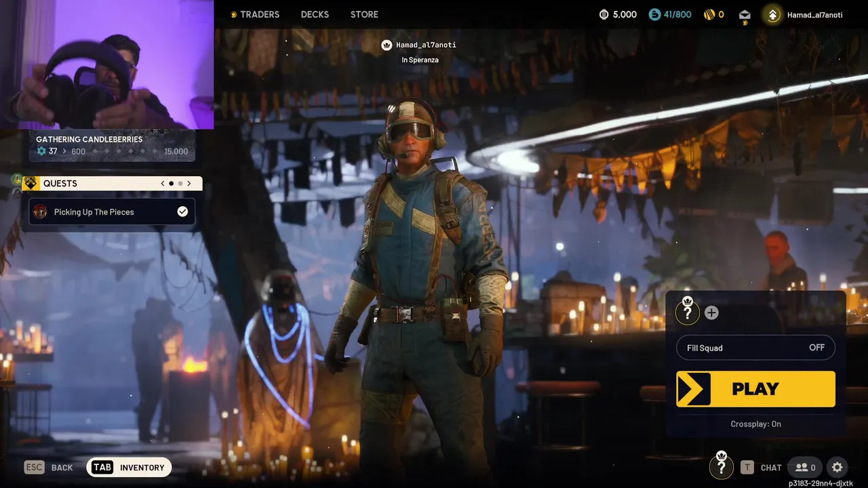Image resolution: width=868 pixels, height=488 pixels.
Task: Click the yellow Quests header icon
Action: (29, 183)
